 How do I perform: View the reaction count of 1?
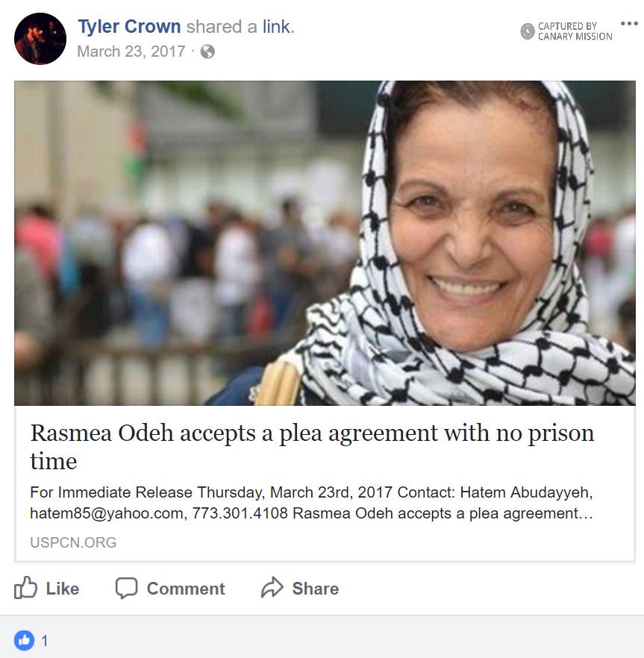coord(45,641)
